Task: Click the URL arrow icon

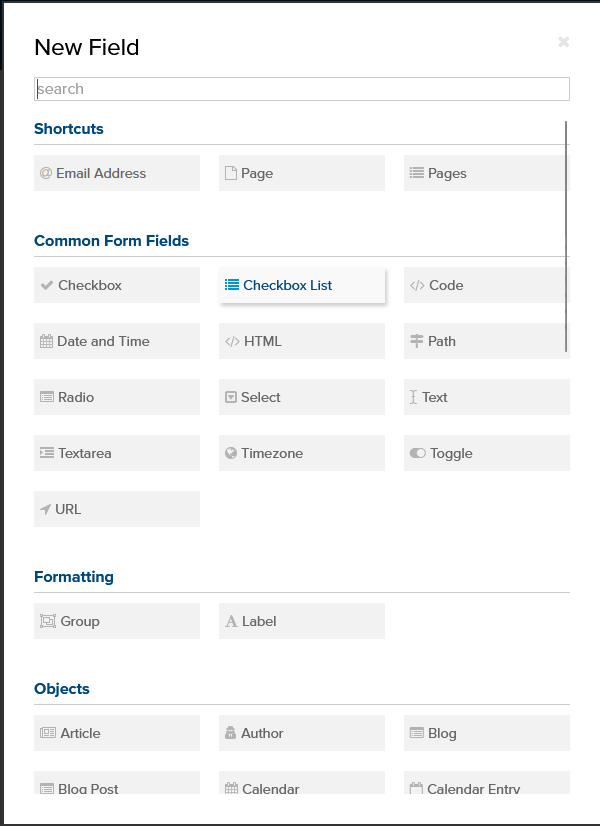Action: (x=46, y=509)
